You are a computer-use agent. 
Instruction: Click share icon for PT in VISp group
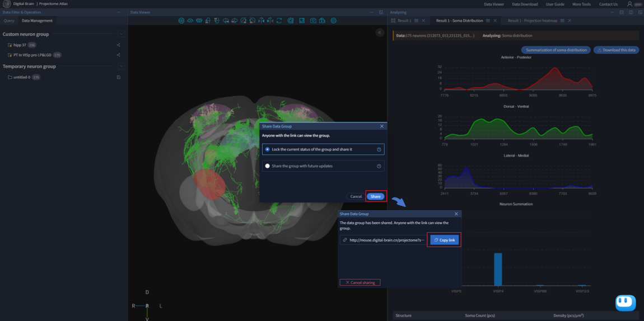(x=119, y=55)
